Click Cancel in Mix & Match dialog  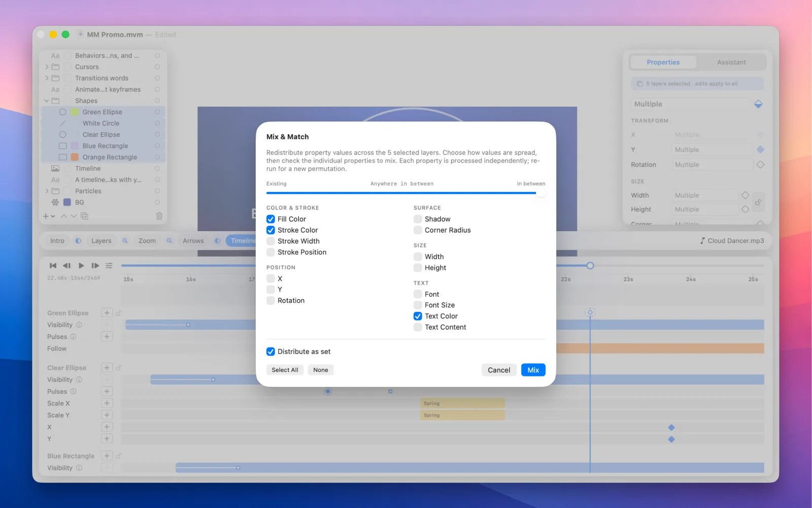[x=499, y=370]
